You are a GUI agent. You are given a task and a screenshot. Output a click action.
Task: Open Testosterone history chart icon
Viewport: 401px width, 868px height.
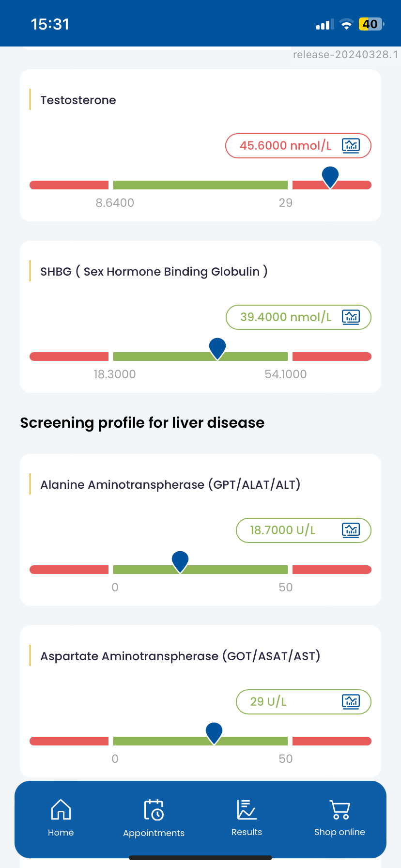[x=351, y=145]
